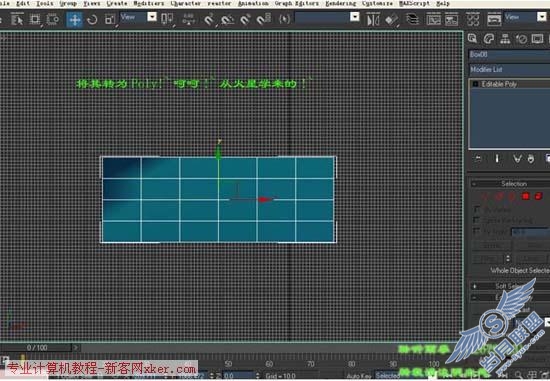Switch to the Display command panel tab
This screenshot has width=550, height=381.
[x=537, y=39]
